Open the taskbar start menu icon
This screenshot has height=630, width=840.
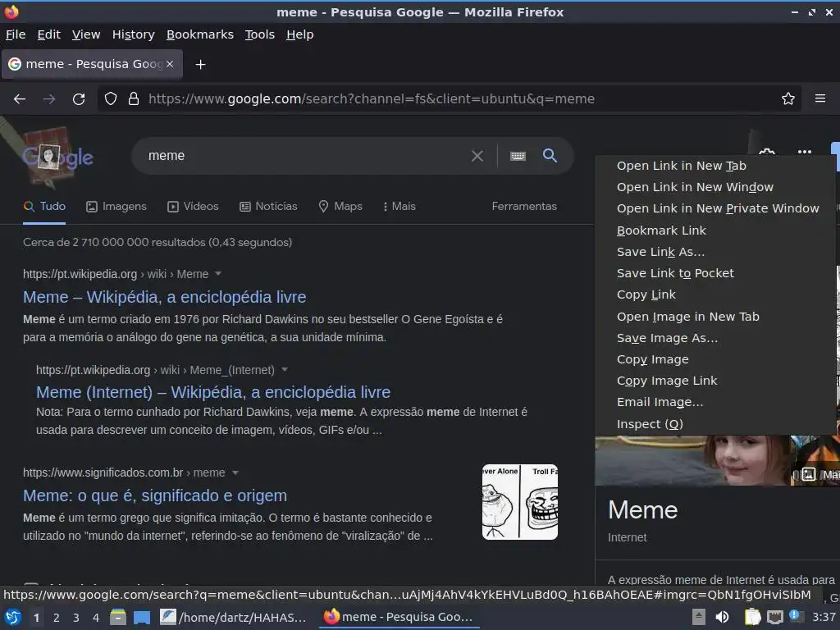(x=12, y=617)
